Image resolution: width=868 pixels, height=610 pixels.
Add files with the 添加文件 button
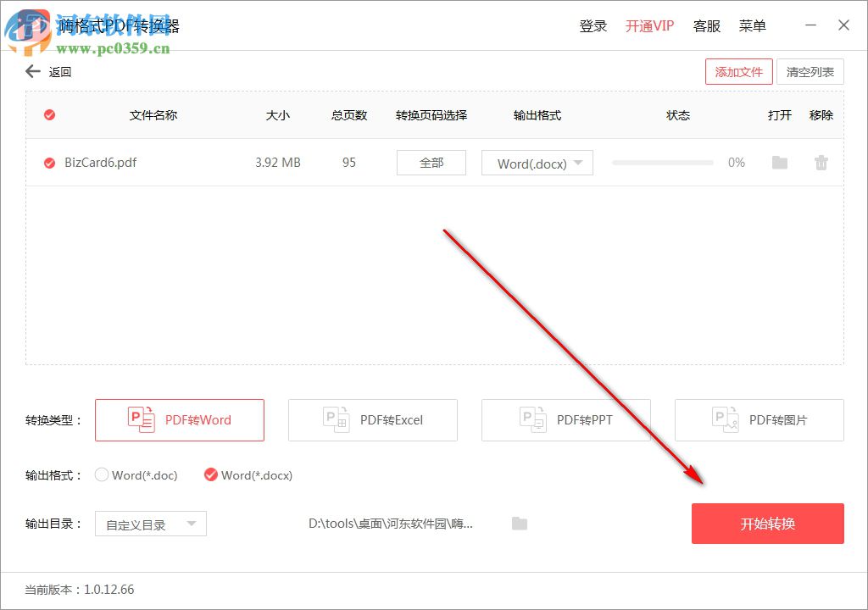click(x=738, y=71)
